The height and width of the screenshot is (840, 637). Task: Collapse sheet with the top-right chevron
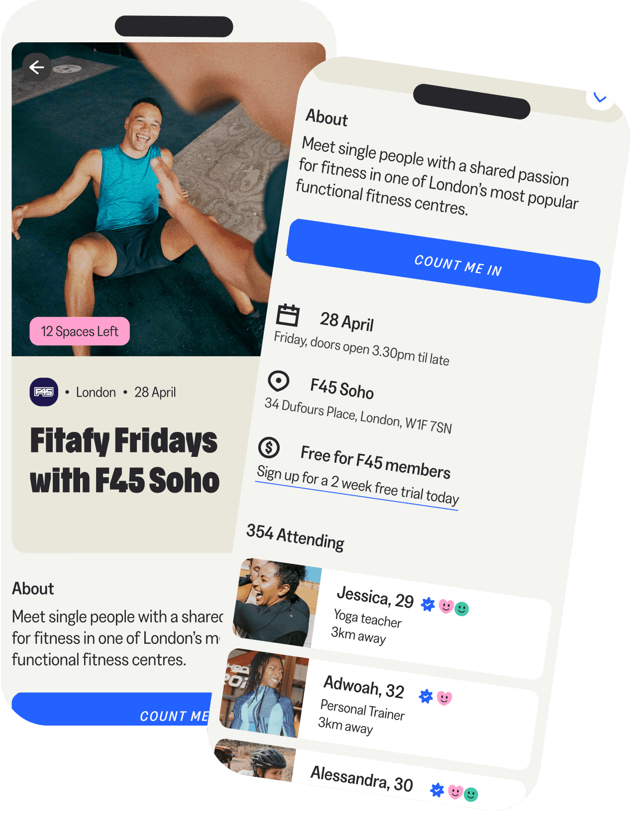point(601,98)
